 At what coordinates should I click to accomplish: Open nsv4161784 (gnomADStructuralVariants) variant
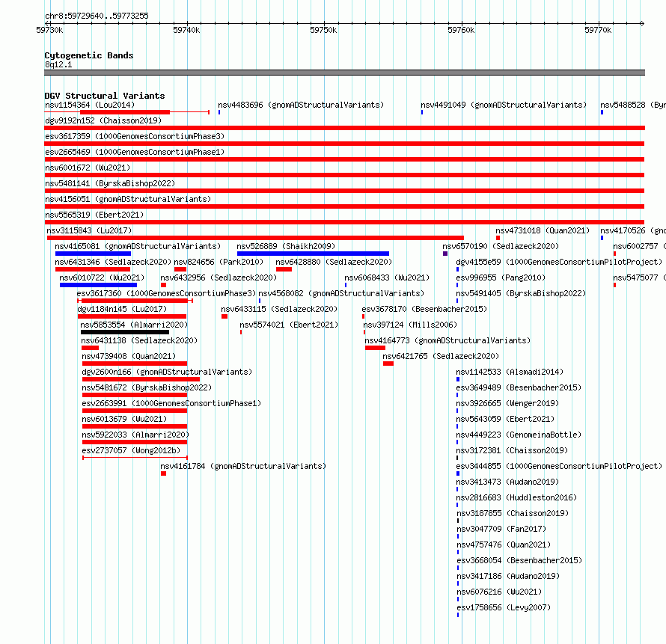[x=243, y=466]
